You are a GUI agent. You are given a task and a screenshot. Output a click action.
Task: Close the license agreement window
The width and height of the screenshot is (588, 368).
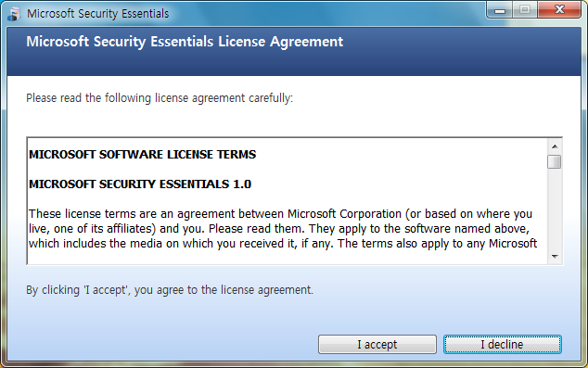pos(559,10)
